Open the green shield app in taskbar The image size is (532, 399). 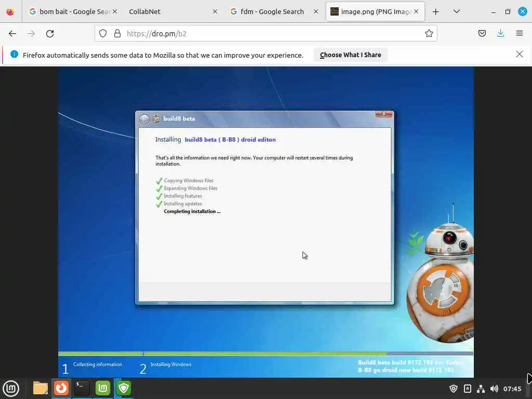(x=124, y=388)
